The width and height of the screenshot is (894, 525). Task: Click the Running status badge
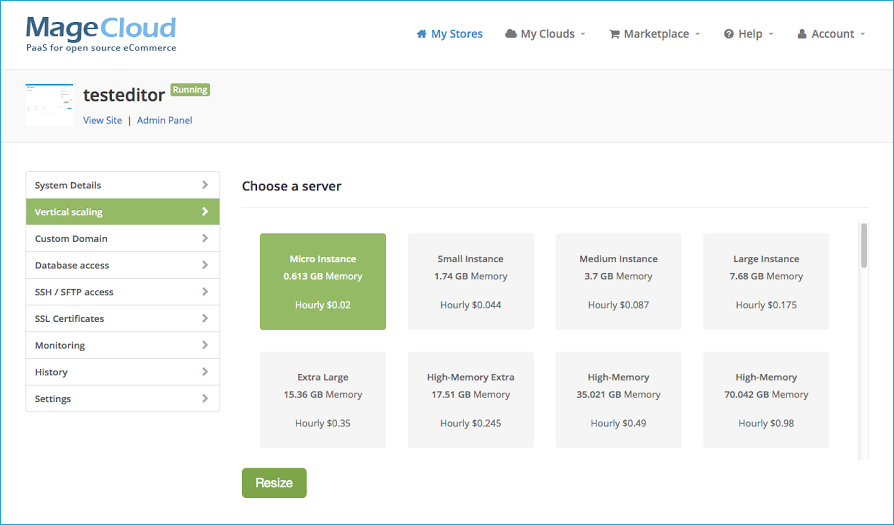190,89
